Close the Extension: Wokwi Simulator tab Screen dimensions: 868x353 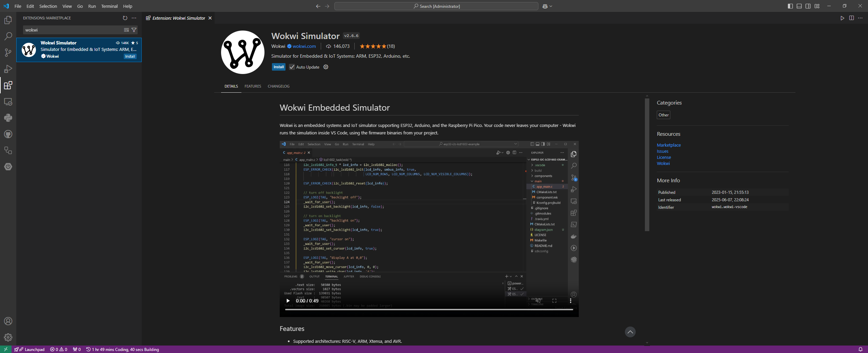[210, 18]
